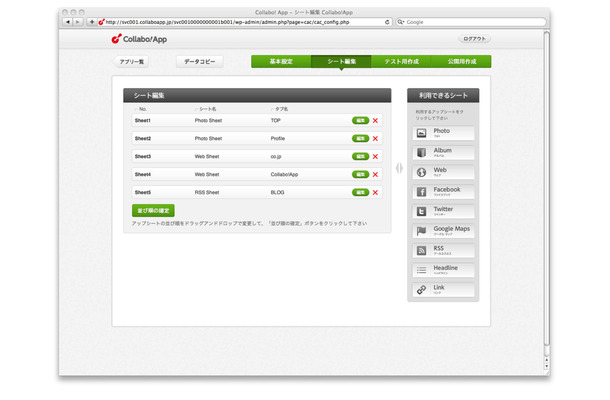Click the browser add bookmark plus button

[x=91, y=22]
